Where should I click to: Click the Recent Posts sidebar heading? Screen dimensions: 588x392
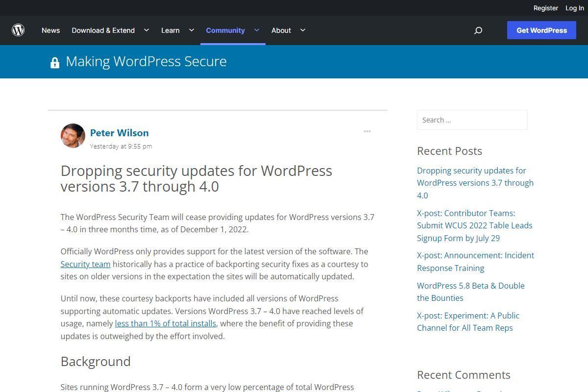[449, 151]
